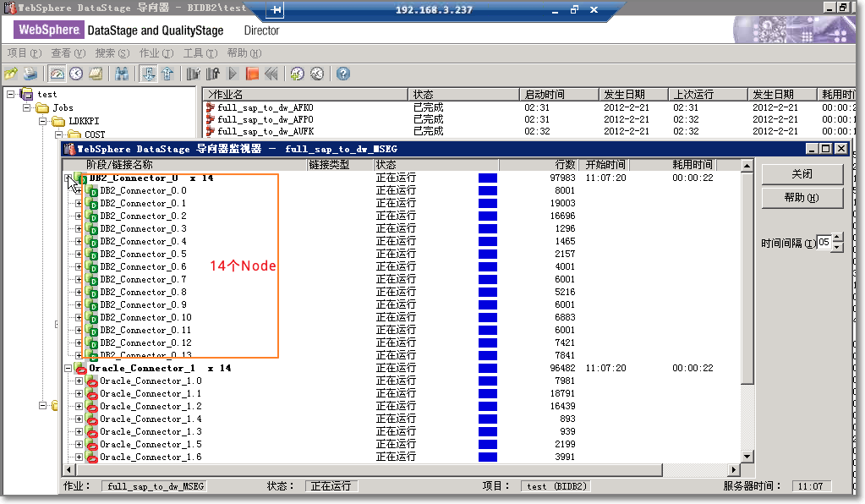Image resolution: width=865 pixels, height=504 pixels.
Task: Click the pin icon on remote session bar
Action: point(276,9)
